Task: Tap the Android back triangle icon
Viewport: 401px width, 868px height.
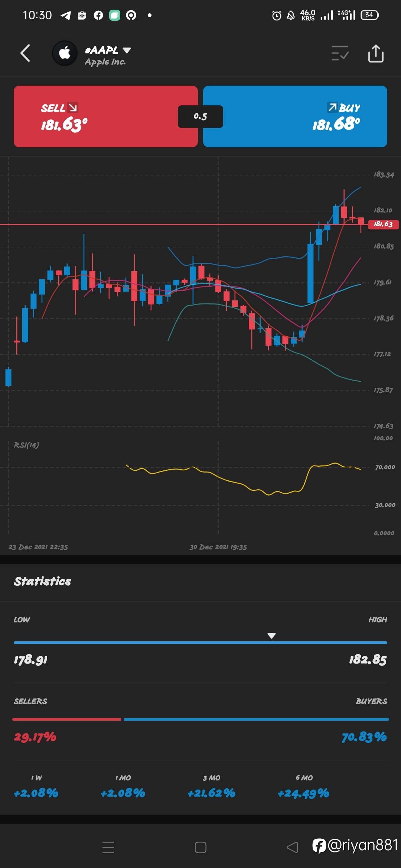Action: 293,847
